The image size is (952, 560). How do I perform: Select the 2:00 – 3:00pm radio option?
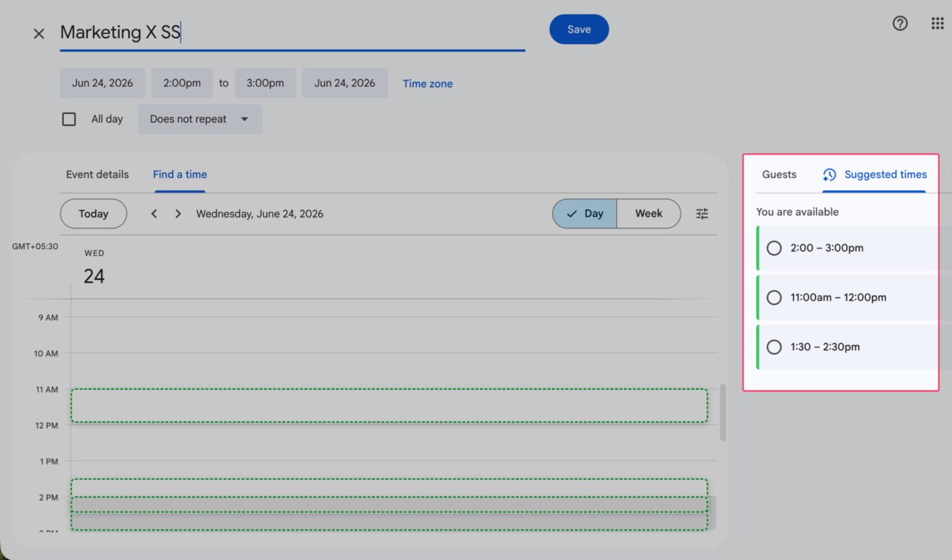pyautogui.click(x=774, y=248)
